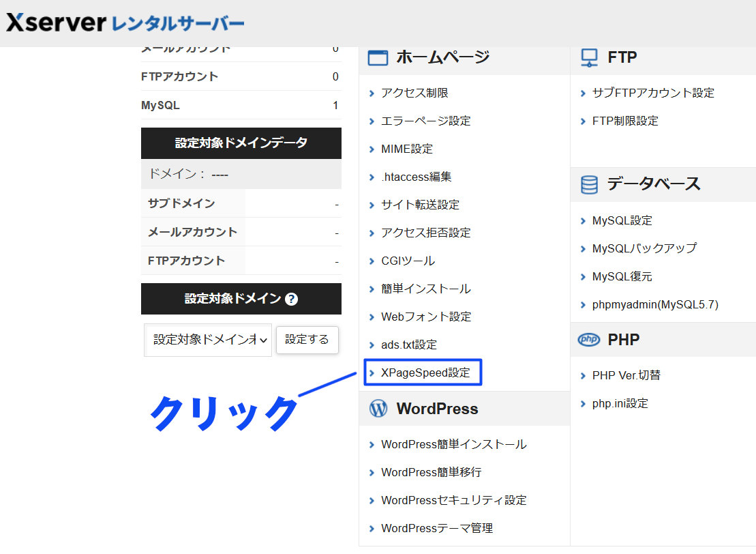Open サブFTPアカウント設定 link
Image resolution: width=756 pixels, height=554 pixels.
tap(653, 93)
